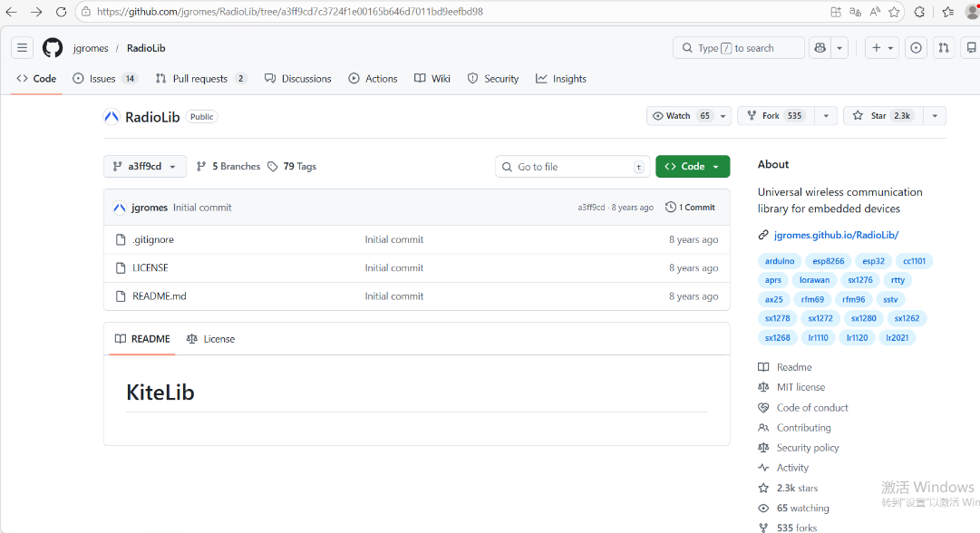View the 79 Tags link
The width and height of the screenshot is (980, 533).
coord(292,166)
